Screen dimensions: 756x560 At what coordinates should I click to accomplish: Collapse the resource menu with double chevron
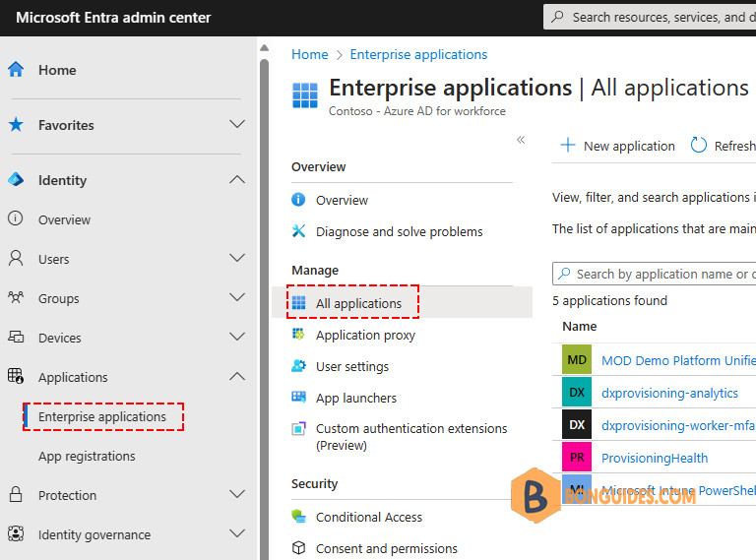tap(521, 140)
